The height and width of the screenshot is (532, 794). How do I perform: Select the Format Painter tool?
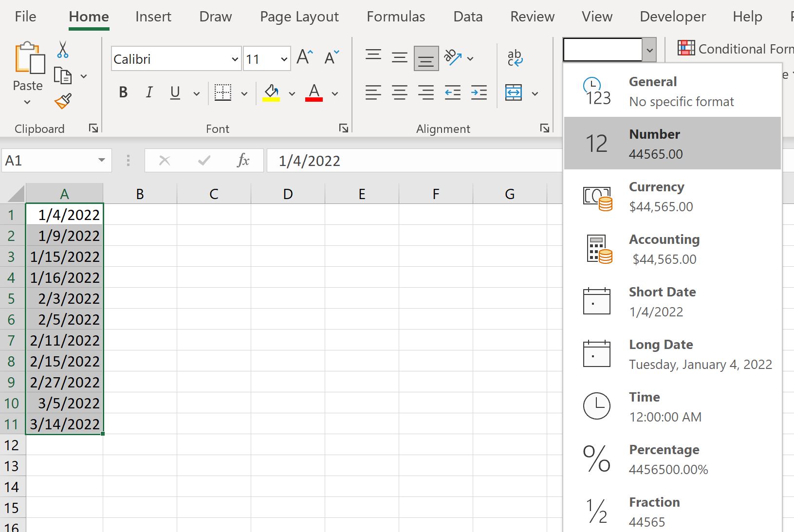62,101
